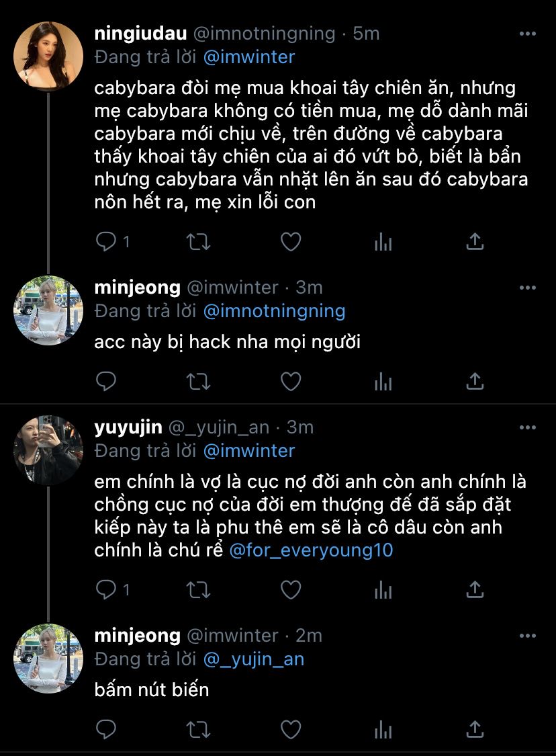Open @imnotningning link in minjeong's reply

(x=273, y=311)
